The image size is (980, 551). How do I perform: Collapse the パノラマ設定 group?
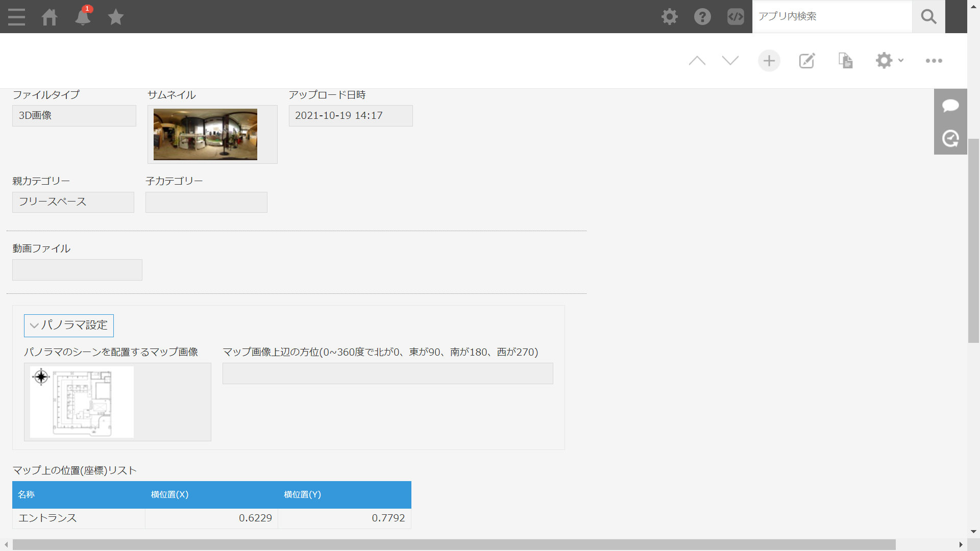pos(69,325)
